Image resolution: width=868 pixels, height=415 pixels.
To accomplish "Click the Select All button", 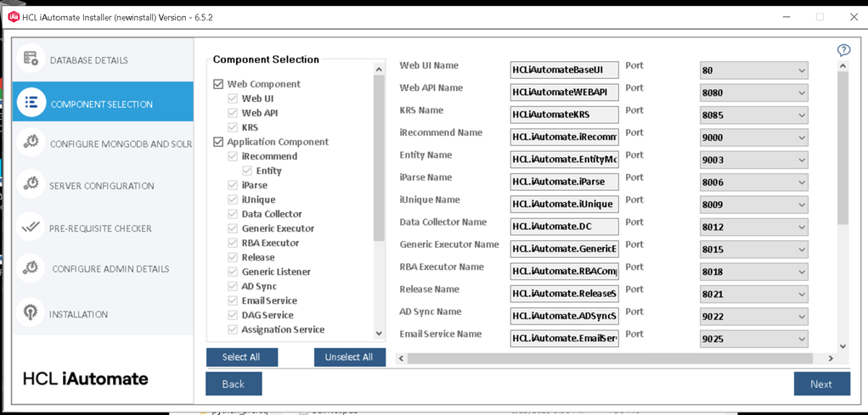I will click(242, 357).
